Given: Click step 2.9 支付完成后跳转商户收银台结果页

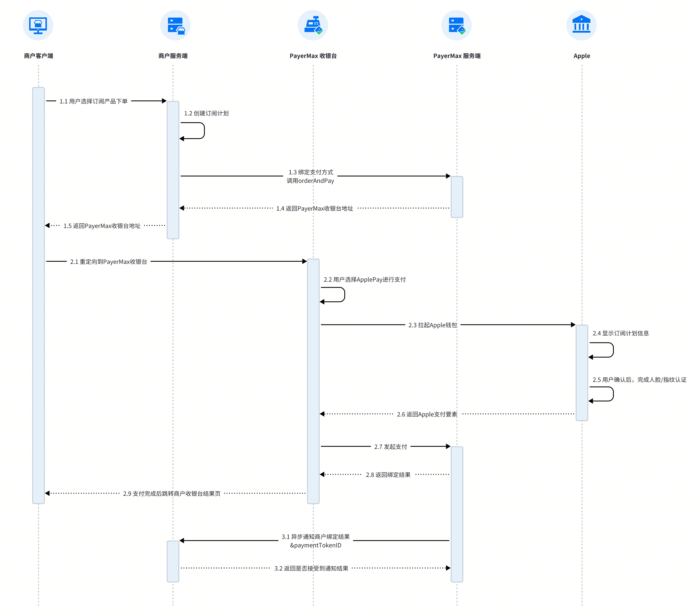Looking at the screenshot, I should click(x=172, y=494).
